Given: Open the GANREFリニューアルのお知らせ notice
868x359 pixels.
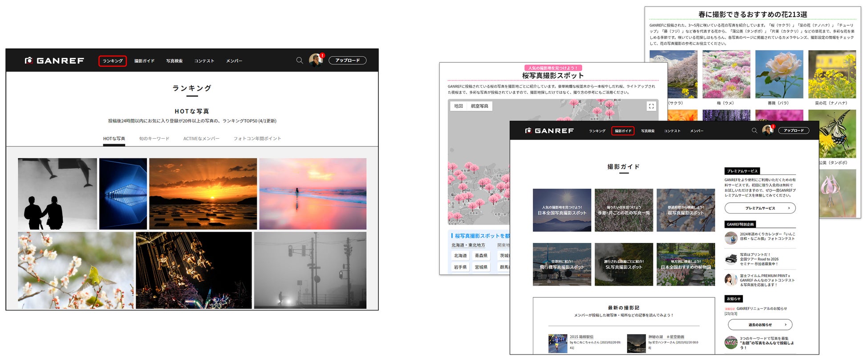Looking at the screenshot, I should click(x=762, y=308).
